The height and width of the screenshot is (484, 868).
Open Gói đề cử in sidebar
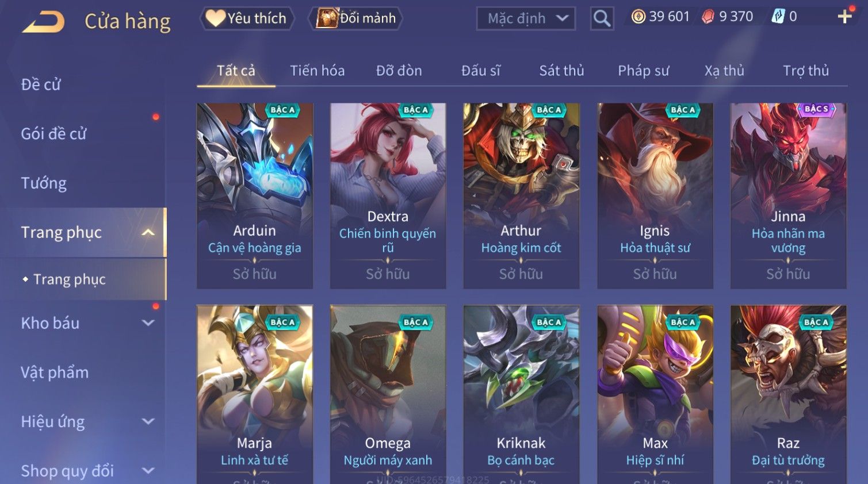coord(53,134)
